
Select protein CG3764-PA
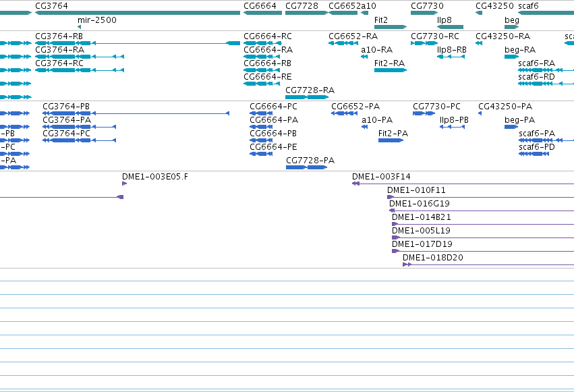coord(79,127)
